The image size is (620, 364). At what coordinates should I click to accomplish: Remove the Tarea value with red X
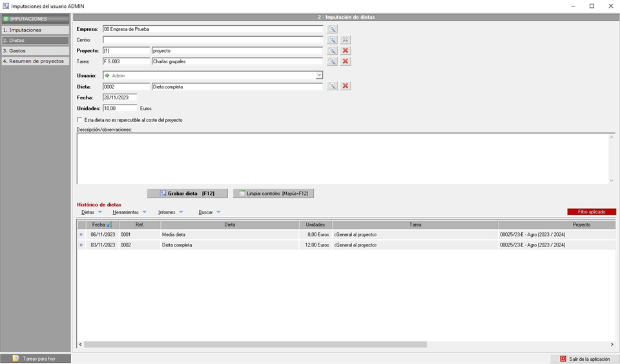(346, 61)
